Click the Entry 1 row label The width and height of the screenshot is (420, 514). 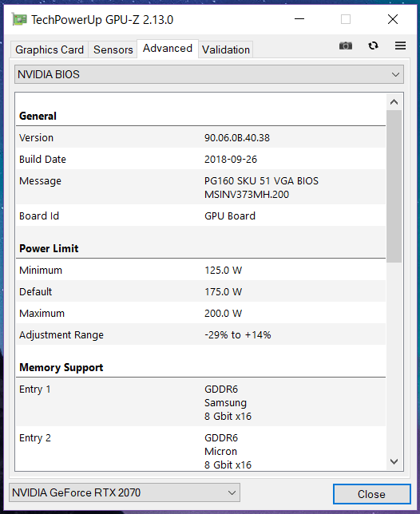point(35,389)
